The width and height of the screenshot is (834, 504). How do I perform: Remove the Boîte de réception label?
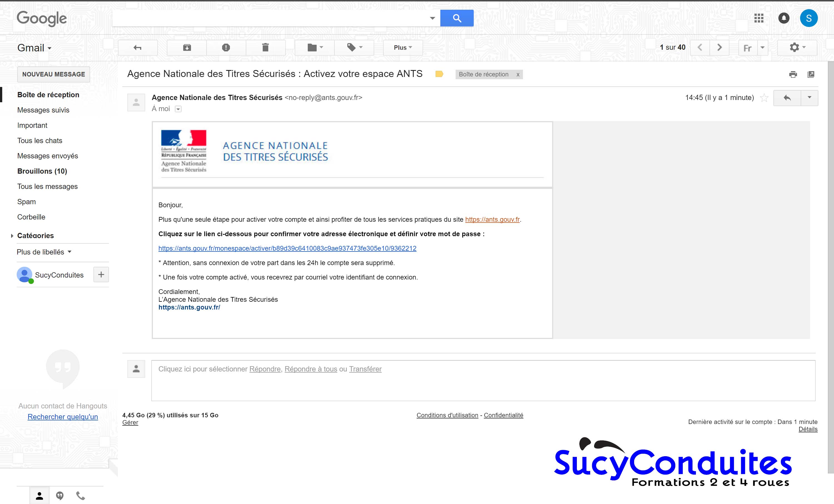(x=518, y=75)
